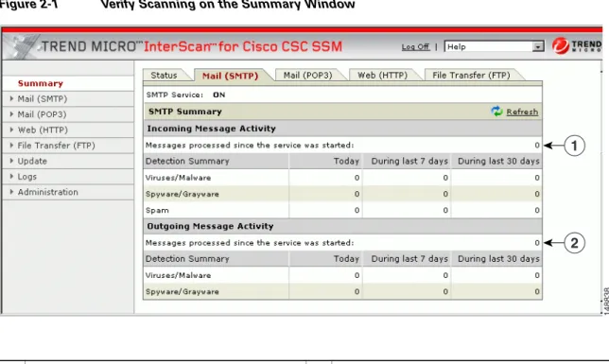Select the Mail (SMTP) tab

[230, 76]
